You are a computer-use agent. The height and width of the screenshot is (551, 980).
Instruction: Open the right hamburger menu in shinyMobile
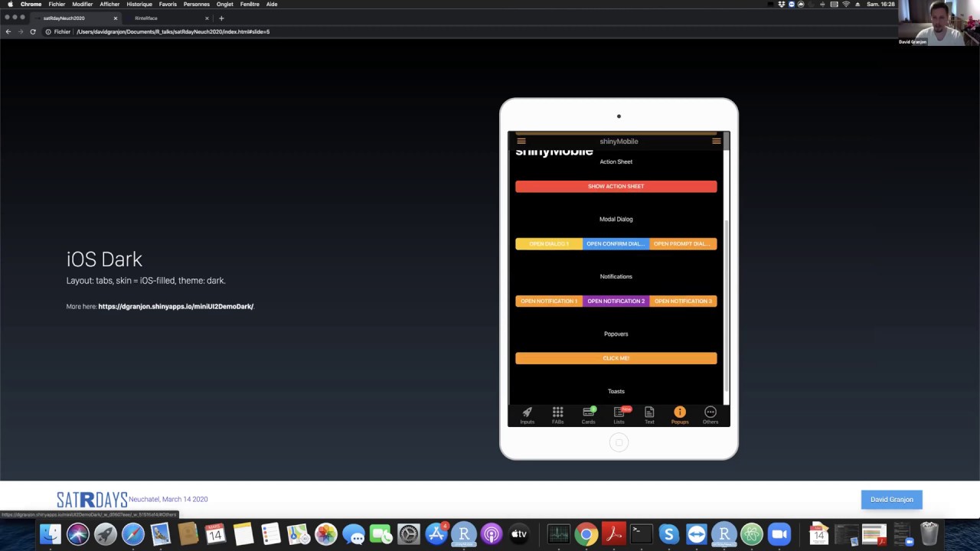tap(716, 141)
